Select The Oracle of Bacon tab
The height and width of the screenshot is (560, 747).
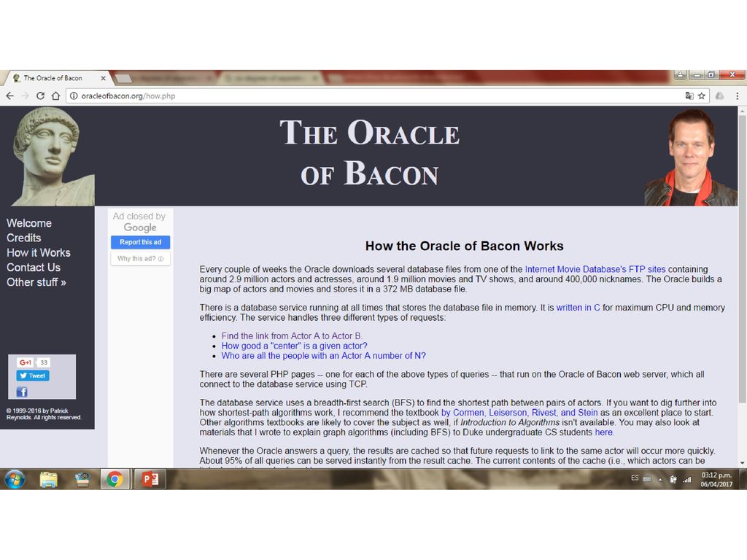tap(56, 78)
